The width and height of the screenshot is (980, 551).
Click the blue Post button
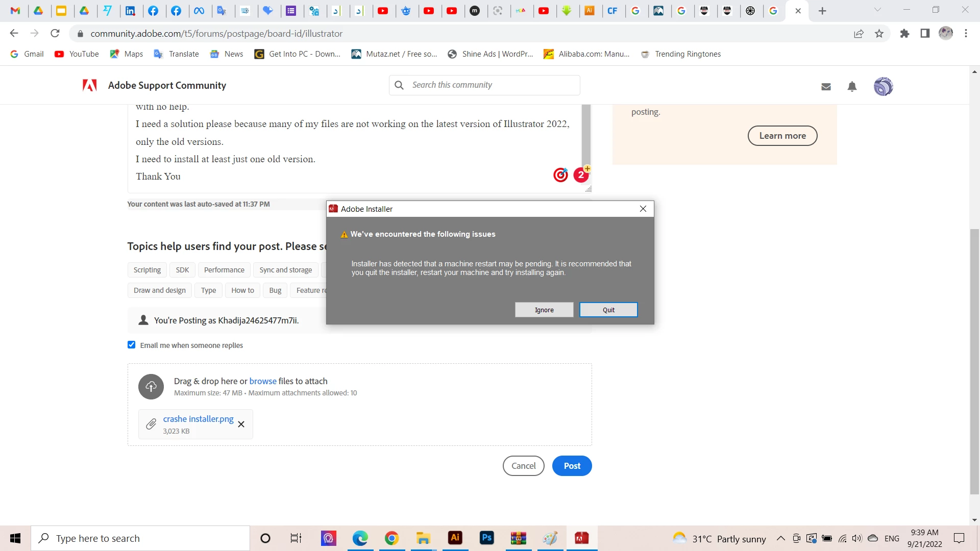[572, 466]
